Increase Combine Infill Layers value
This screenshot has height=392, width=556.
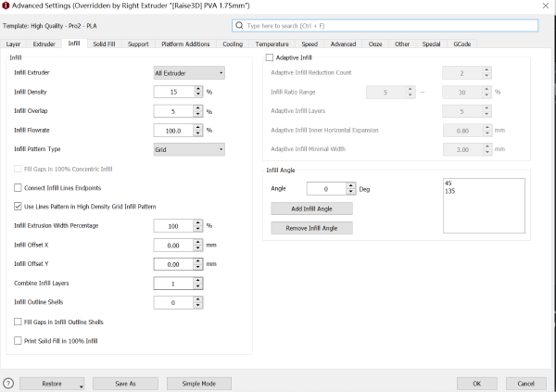pos(198,280)
